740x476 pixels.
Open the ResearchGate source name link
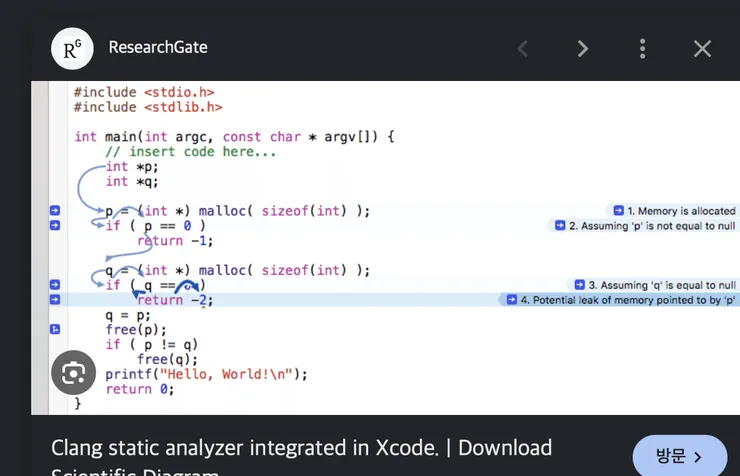pyautogui.click(x=158, y=48)
